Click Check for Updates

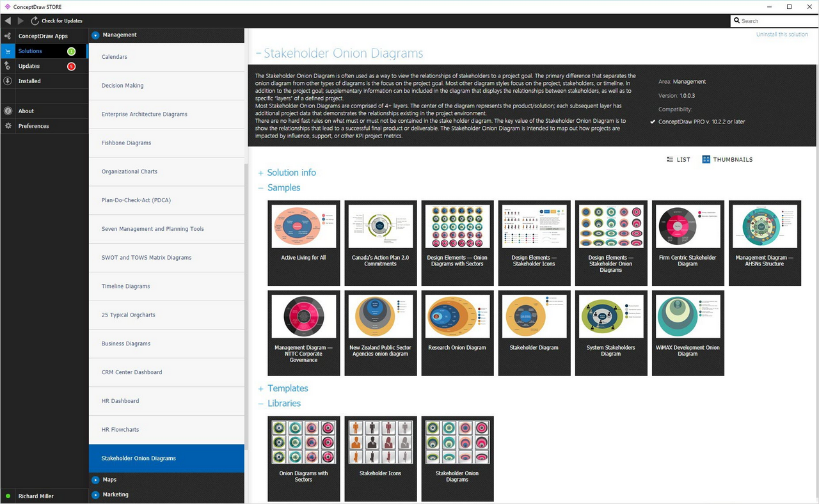point(62,21)
